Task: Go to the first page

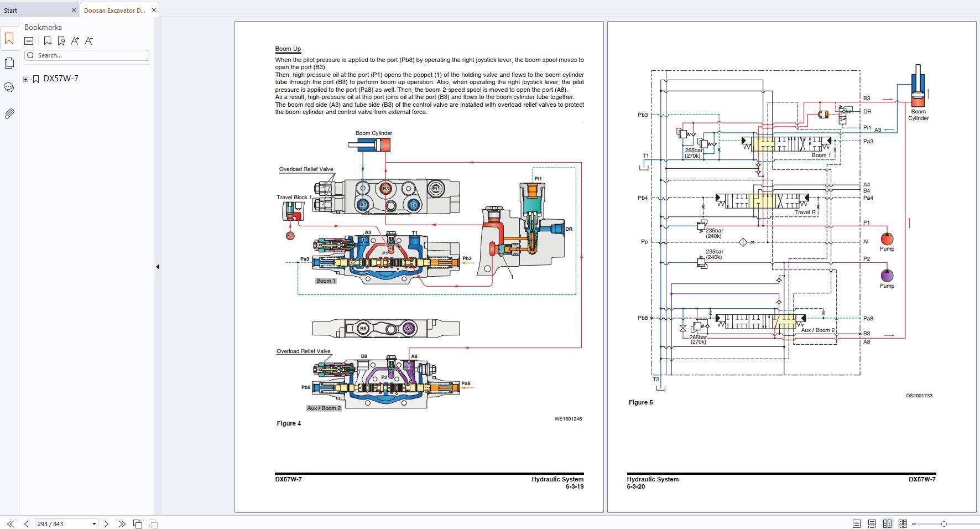Action: (11, 523)
